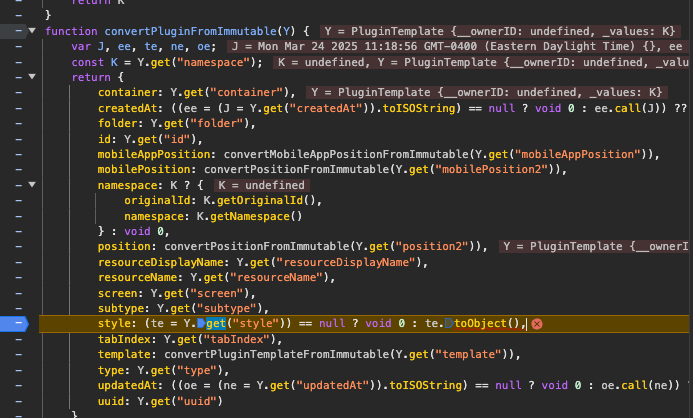Click the getNamespace method call
This screenshot has height=418, width=693.
pyautogui.click(x=249, y=216)
